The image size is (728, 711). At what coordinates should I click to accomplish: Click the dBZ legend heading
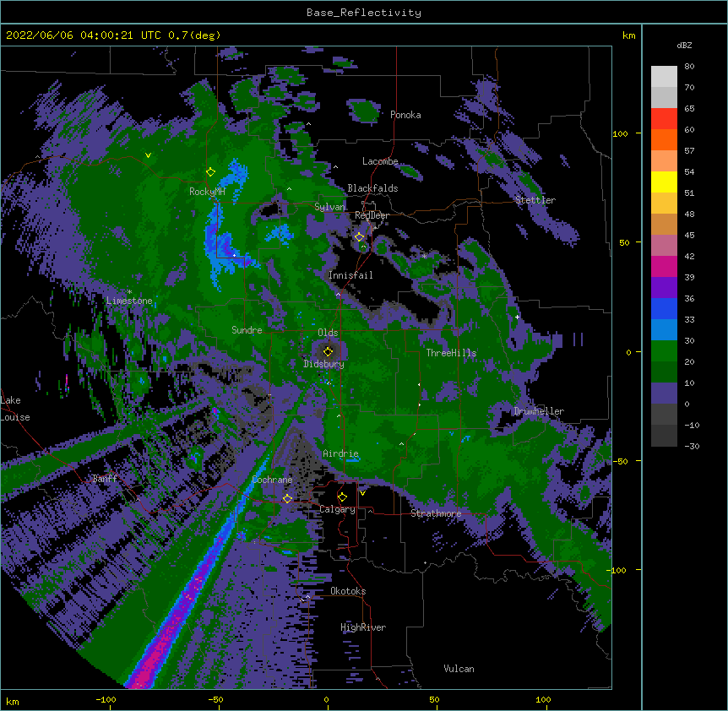[684, 45]
